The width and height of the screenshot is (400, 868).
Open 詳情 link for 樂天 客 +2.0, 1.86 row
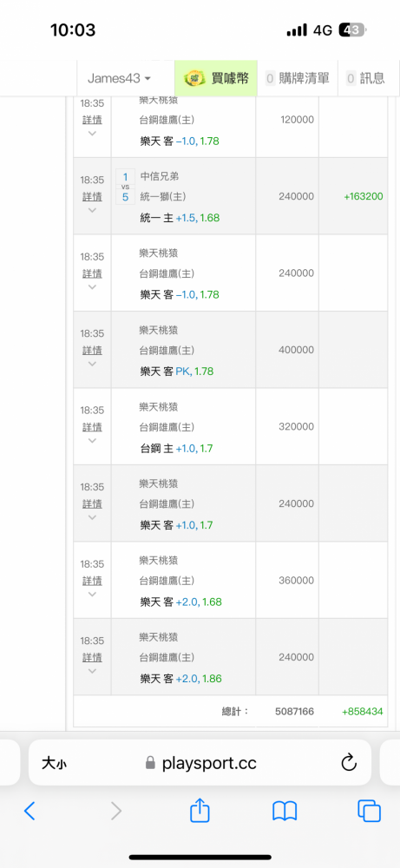click(x=92, y=658)
